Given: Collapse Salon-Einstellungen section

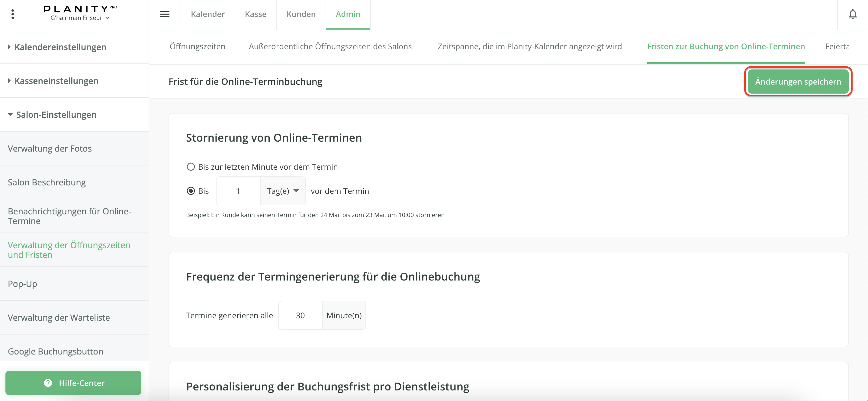Looking at the screenshot, I should pyautogui.click(x=56, y=114).
